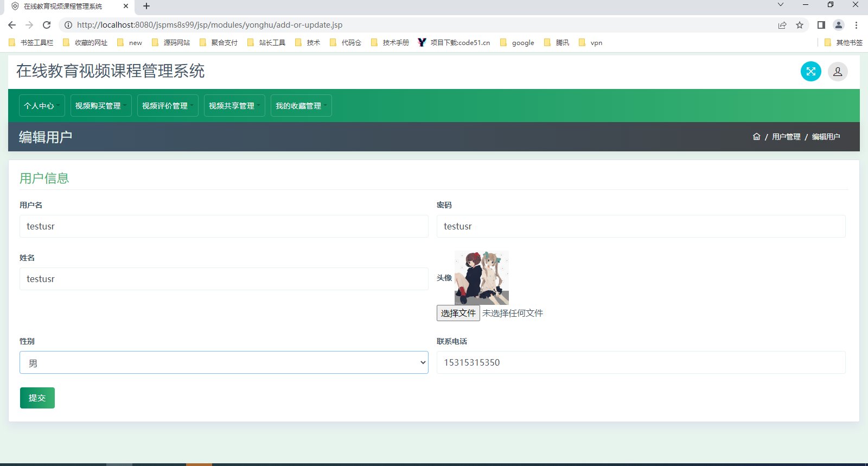Click 用户管理 in the breadcrumb

coord(786,137)
